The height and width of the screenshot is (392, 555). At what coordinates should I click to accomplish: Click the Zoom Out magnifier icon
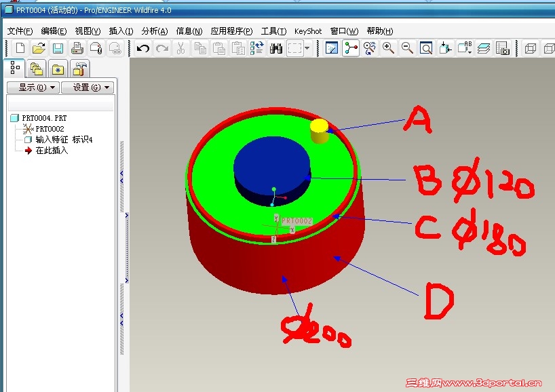(x=407, y=48)
